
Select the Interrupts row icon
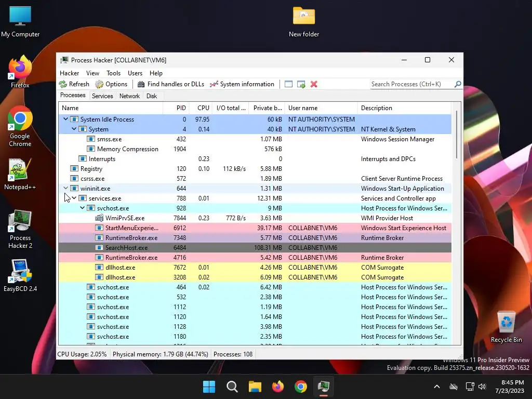[x=83, y=158]
